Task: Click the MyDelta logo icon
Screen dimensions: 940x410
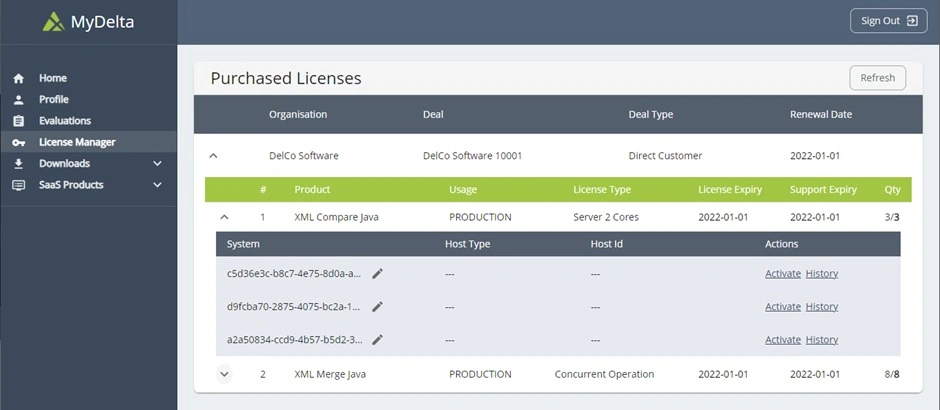Action: click(x=53, y=21)
